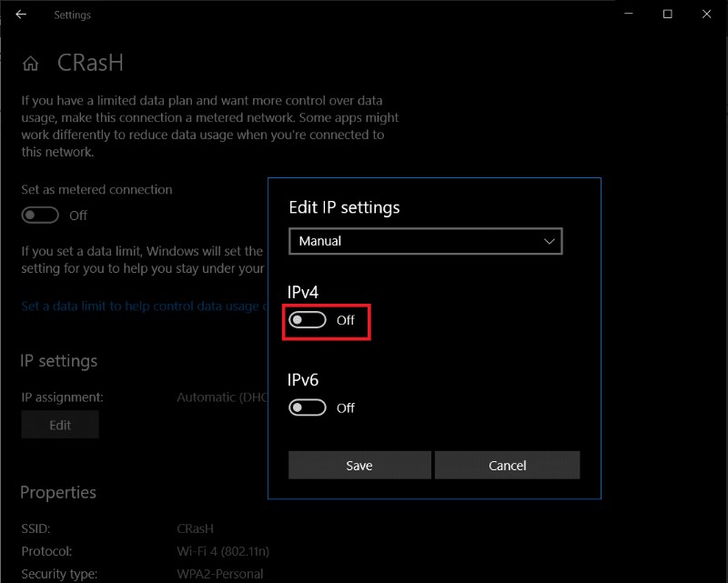Screen dimensions: 728x583
Task: Minimize the Settings window
Action: (x=626, y=15)
